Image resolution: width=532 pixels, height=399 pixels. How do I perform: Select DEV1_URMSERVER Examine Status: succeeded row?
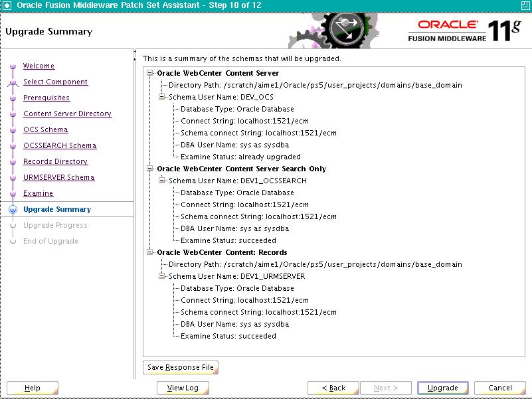click(x=228, y=336)
